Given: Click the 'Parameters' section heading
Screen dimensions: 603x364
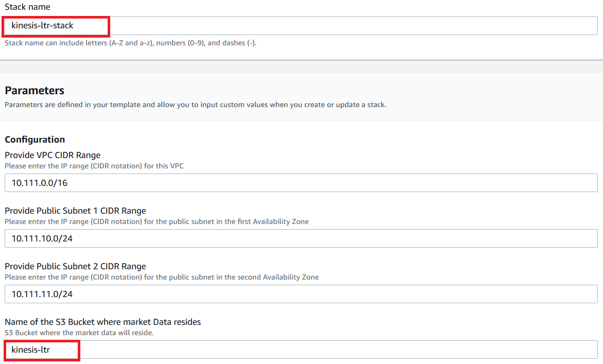Looking at the screenshot, I should [35, 90].
